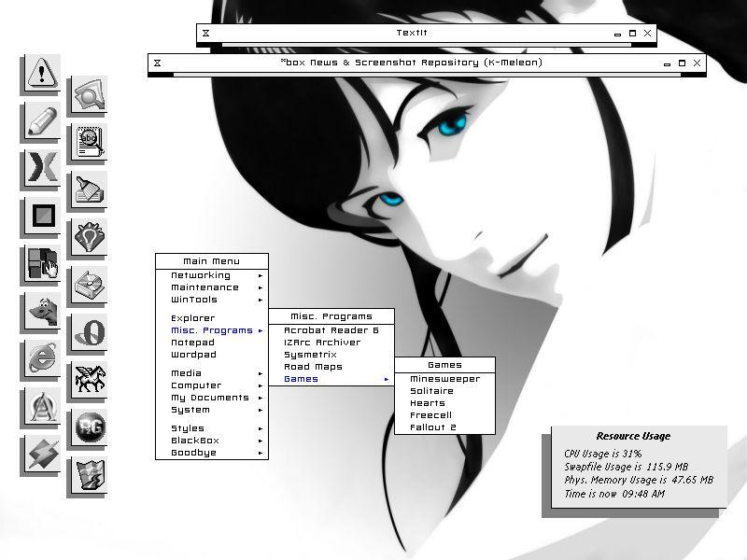Click 'Time is now 09:48 AM' text
This screenshot has height=560, width=747.
[x=614, y=495]
